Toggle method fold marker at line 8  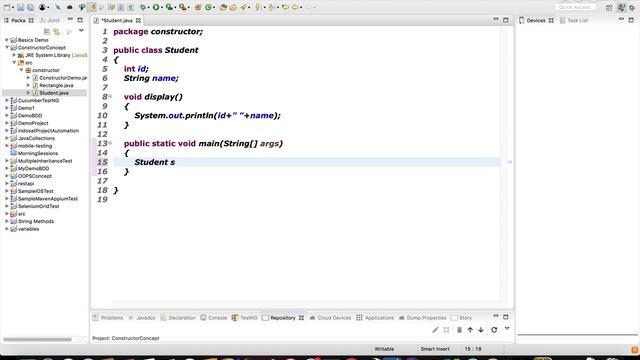tap(110, 97)
